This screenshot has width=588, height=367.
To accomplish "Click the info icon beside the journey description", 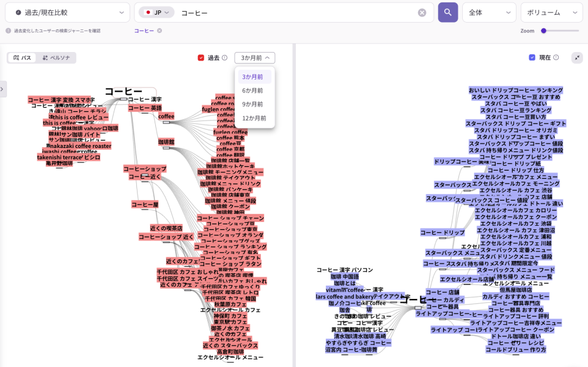I will pyautogui.click(x=9, y=31).
